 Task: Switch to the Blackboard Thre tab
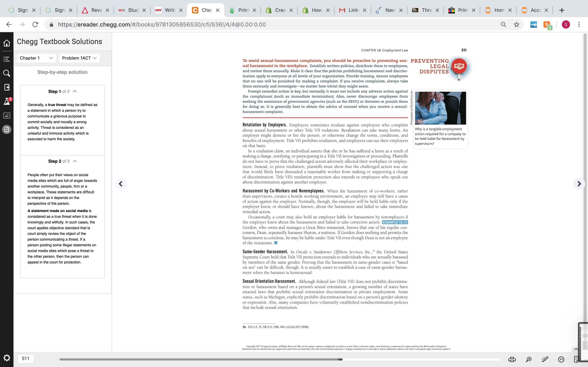(x=425, y=10)
